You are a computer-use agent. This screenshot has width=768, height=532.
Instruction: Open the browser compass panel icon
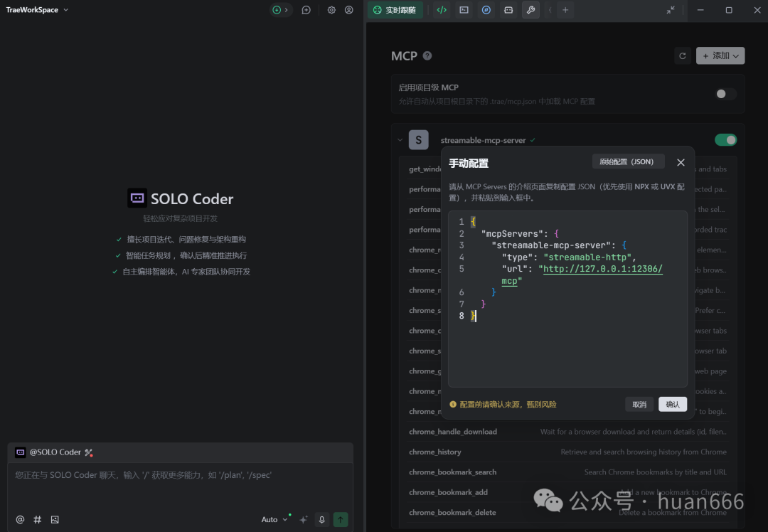[486, 10]
